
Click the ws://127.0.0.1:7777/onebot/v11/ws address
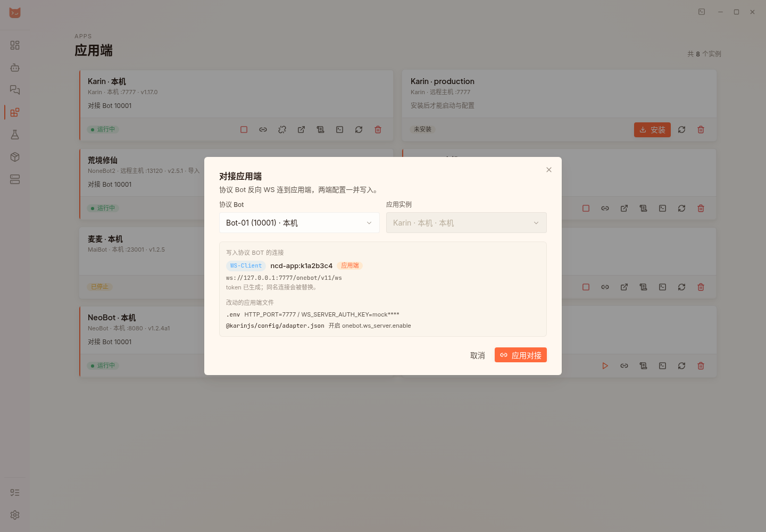point(284,278)
